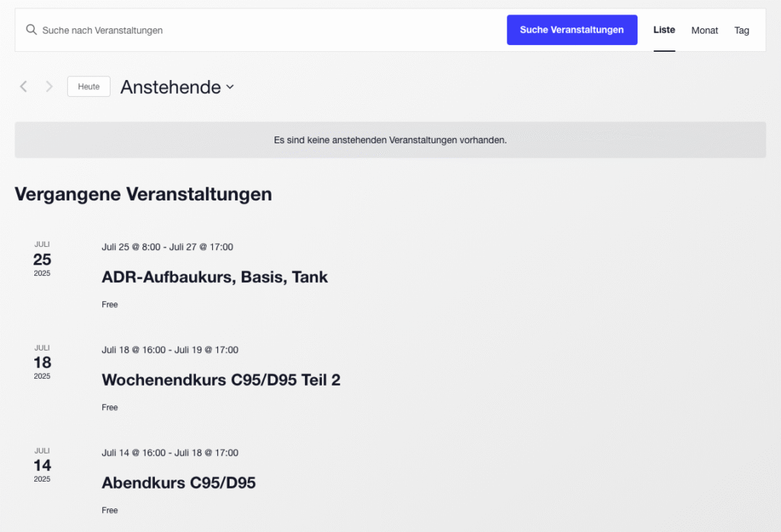Click the Vergangene Veranstaltungen heading
The width and height of the screenshot is (781, 532).
coord(143,194)
